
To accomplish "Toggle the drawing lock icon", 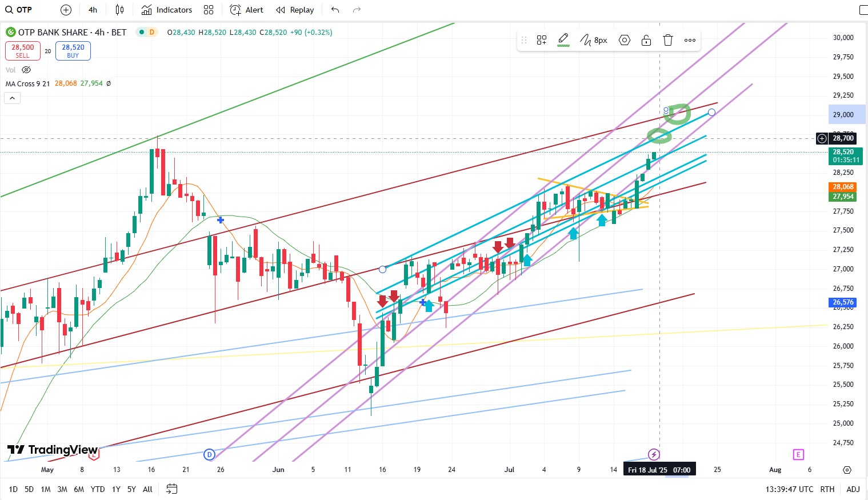I will (646, 40).
